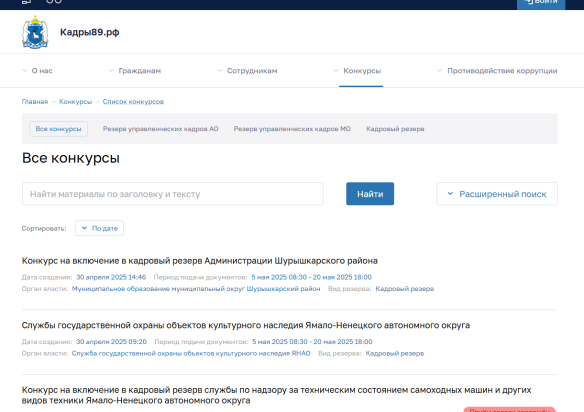The image size is (584, 412).
Task: Click creation date 30 апреля 2025 09:20
Action: 111,342
